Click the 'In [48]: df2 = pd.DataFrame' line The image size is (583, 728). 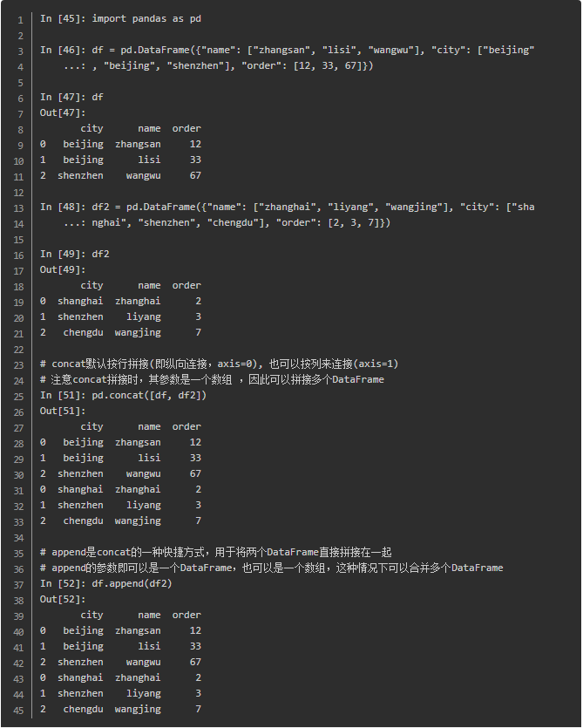click(287, 208)
